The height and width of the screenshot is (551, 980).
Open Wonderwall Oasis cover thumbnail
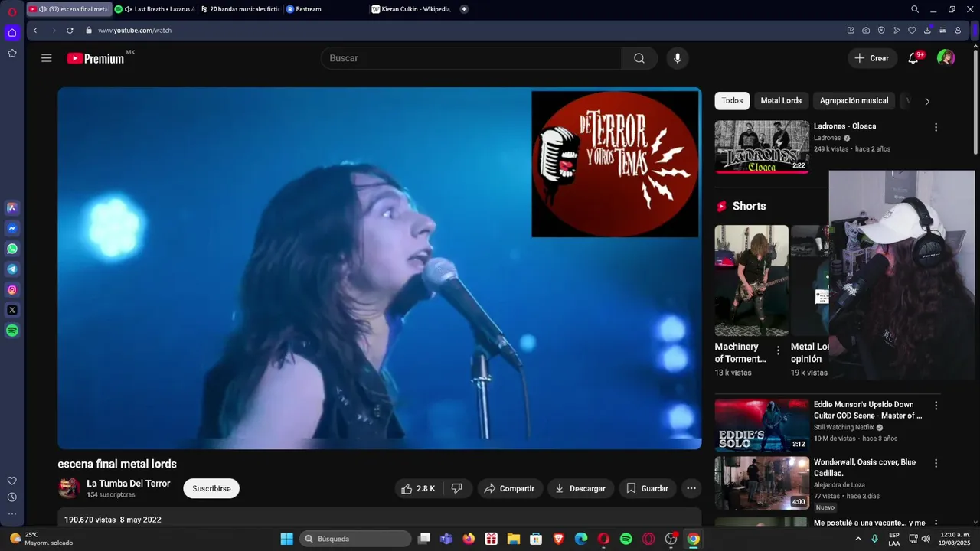click(x=762, y=483)
